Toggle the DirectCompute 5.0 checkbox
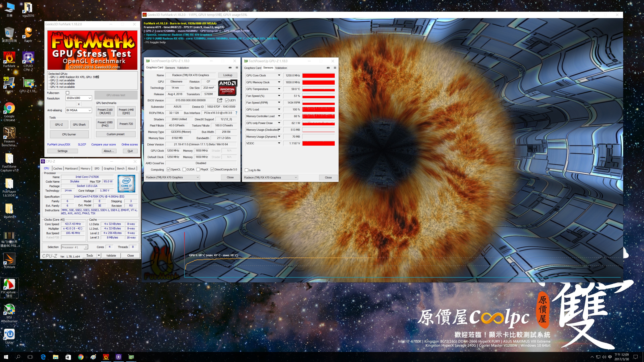Screen dimensions: 644x362 pos(212,169)
